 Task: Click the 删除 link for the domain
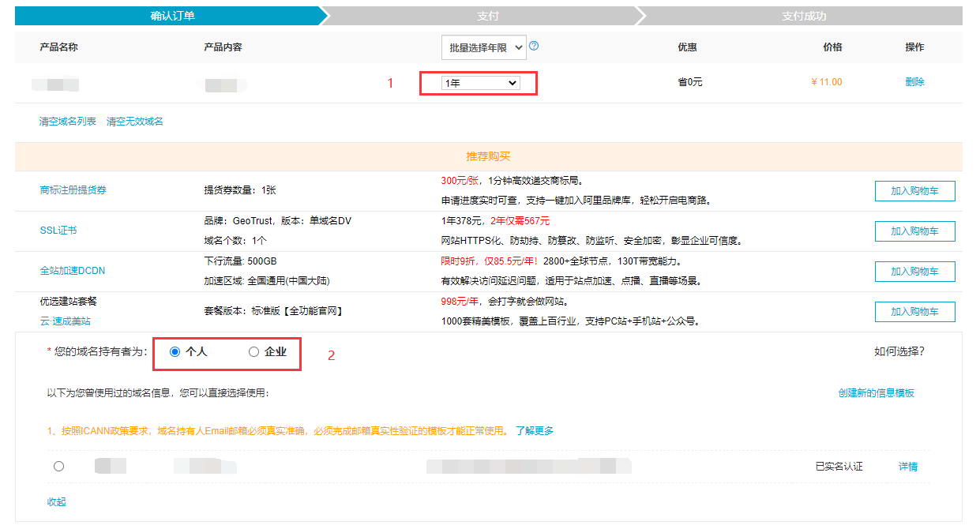914,82
